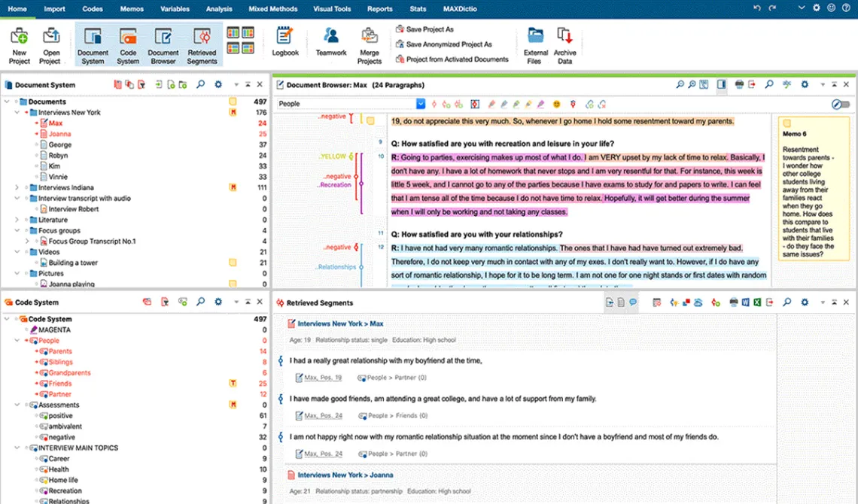This screenshot has height=504, width=858.
Task: Click Save Anonymized Project As
Action: coord(444,44)
